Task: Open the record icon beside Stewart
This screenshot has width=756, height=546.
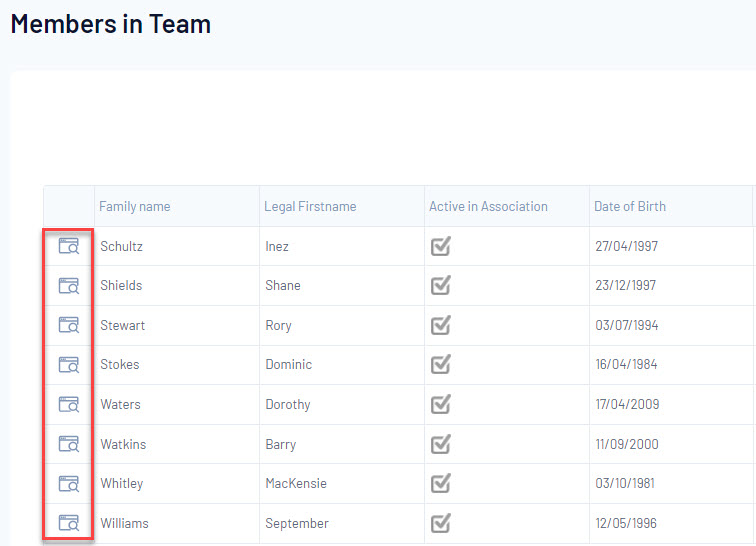Action: 68,325
